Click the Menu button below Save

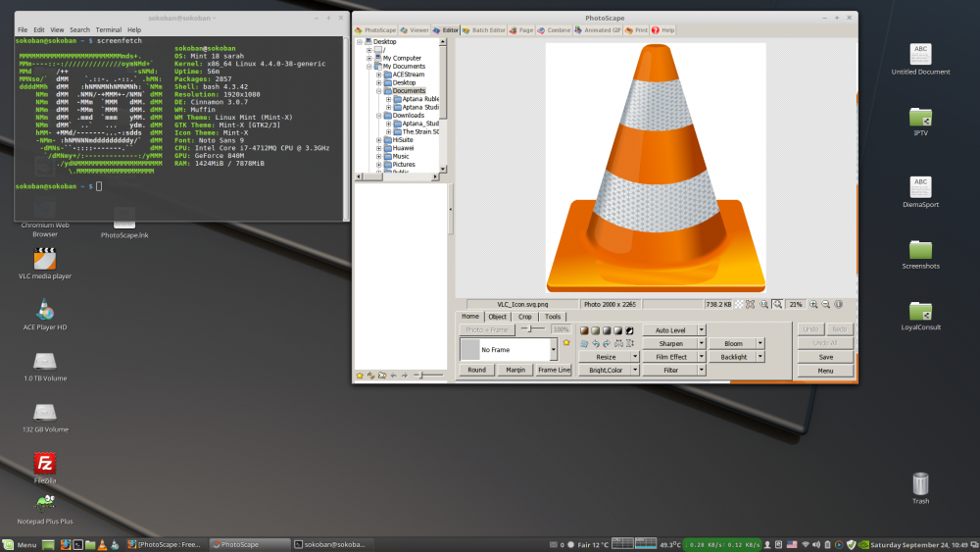click(x=825, y=371)
